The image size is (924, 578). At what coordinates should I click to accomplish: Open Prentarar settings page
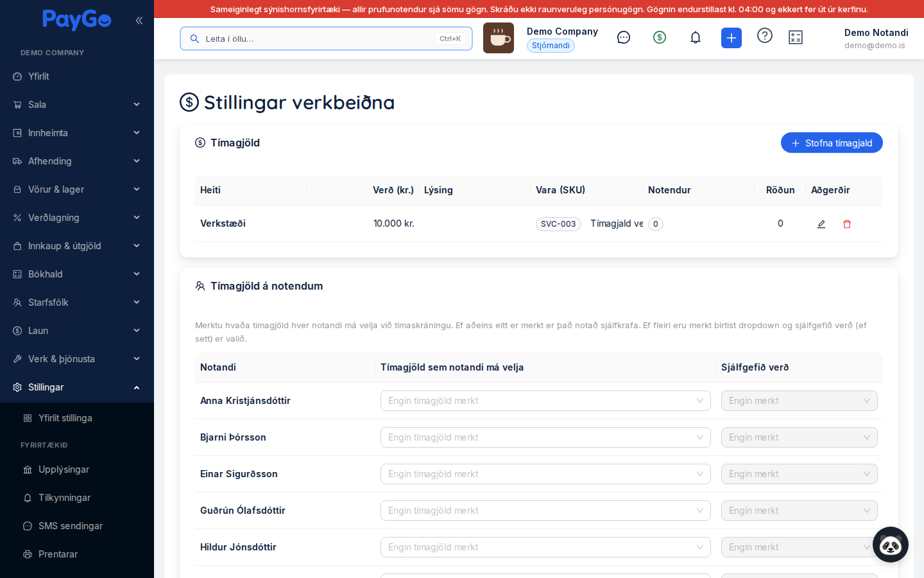pos(77,554)
